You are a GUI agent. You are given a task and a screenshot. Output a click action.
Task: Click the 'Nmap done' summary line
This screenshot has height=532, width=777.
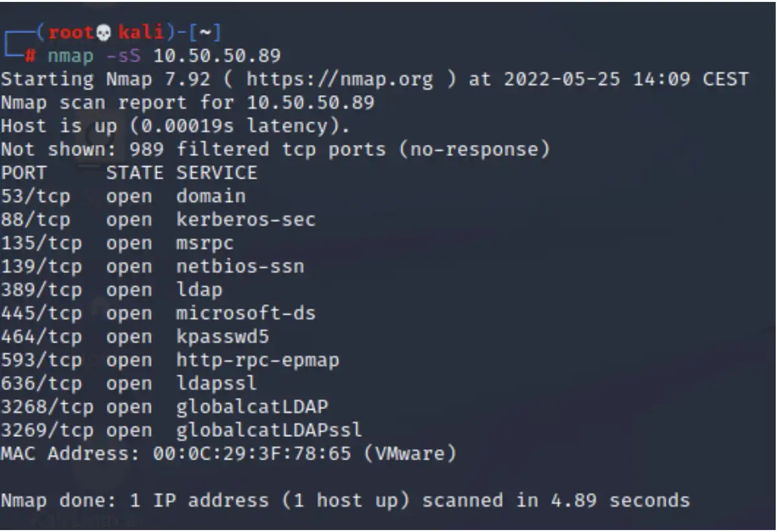coord(345,501)
